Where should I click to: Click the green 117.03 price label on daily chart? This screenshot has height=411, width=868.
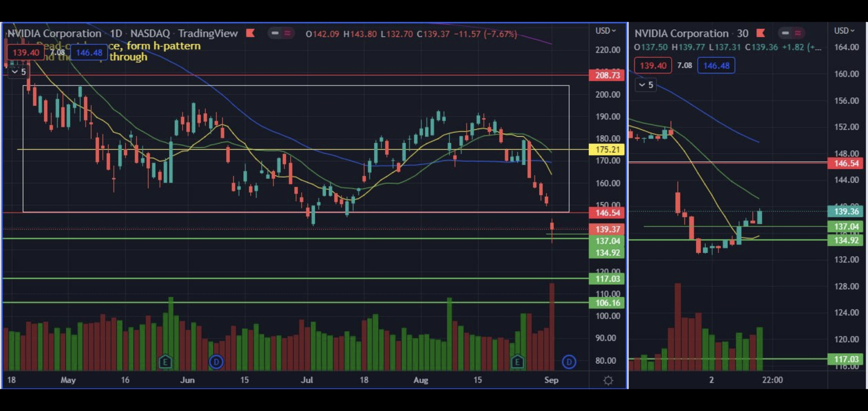[607, 279]
